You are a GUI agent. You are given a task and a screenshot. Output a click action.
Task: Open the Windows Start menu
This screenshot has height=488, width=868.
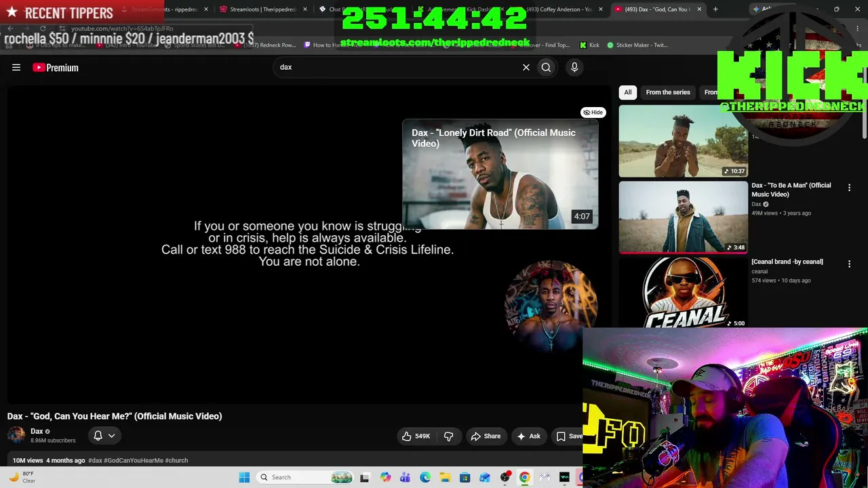(x=244, y=477)
